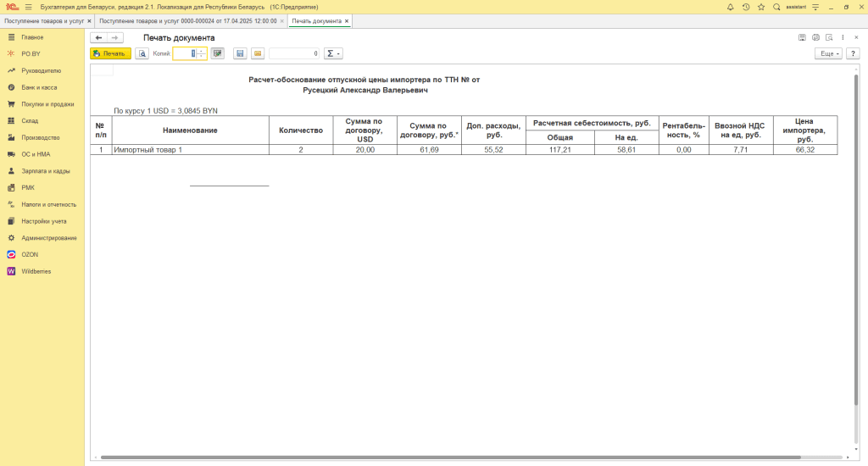Open the Еще dropdown menu
Screen dimensions: 868x466
point(829,53)
